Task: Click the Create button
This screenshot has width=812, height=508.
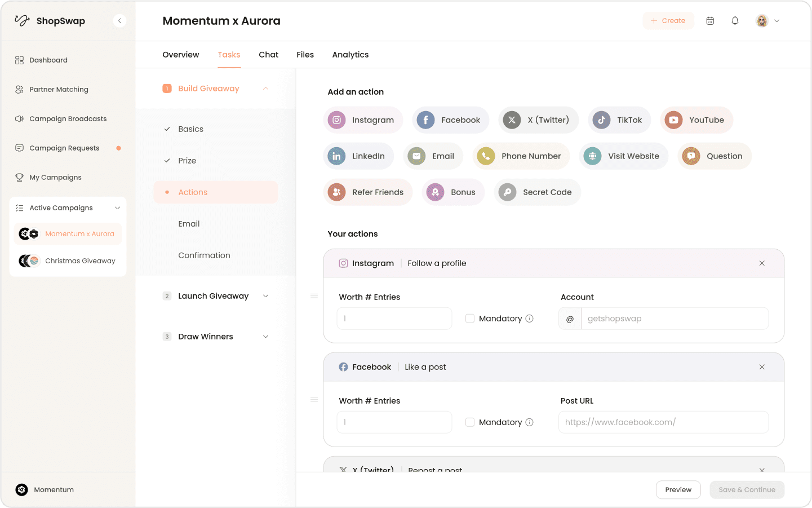Action: 668,21
